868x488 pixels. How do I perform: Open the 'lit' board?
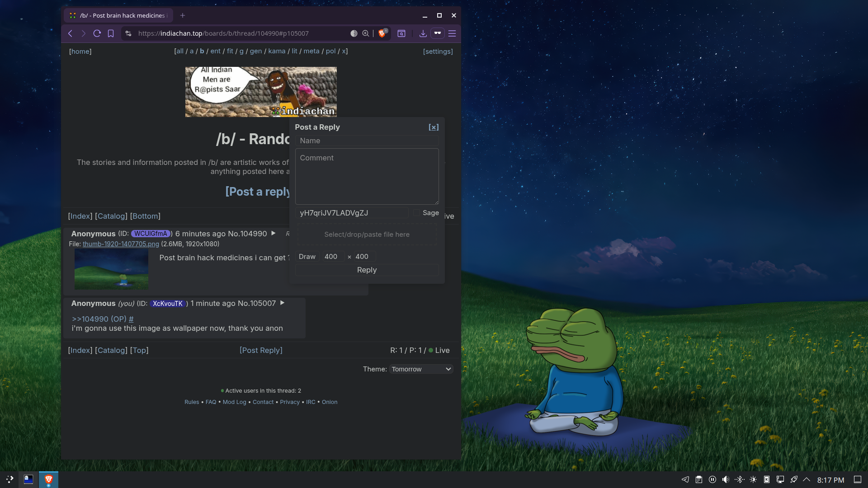[x=294, y=51]
